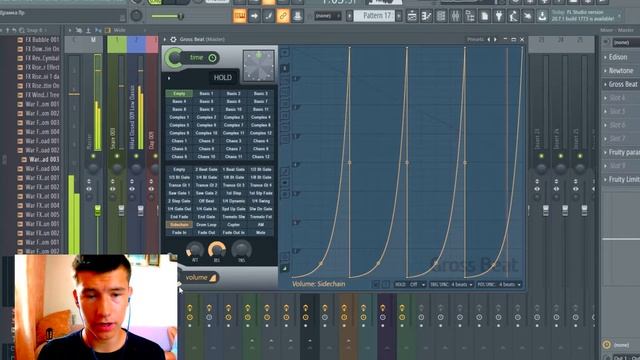
Task: Expand Gross Beat plugin menu arrow
Action: [165, 39]
